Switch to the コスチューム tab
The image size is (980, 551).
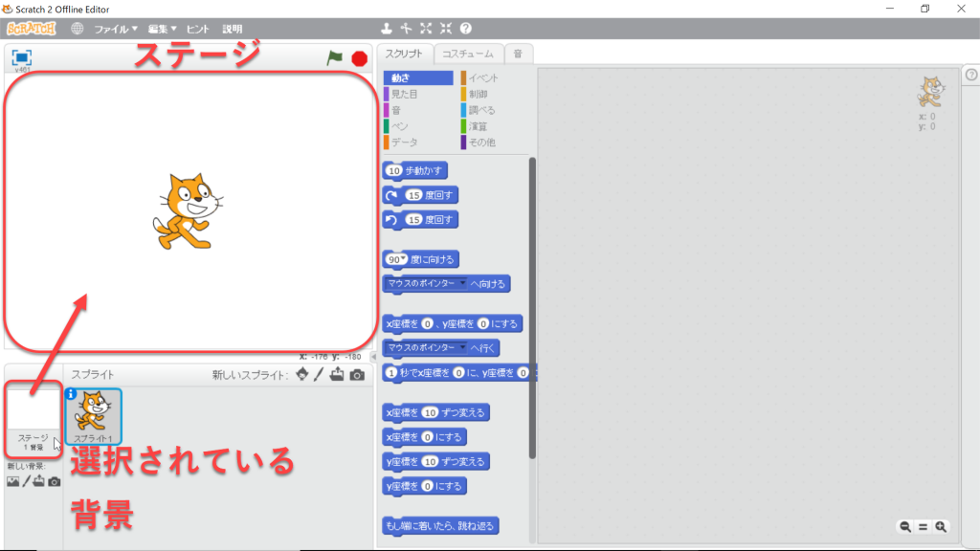[467, 54]
